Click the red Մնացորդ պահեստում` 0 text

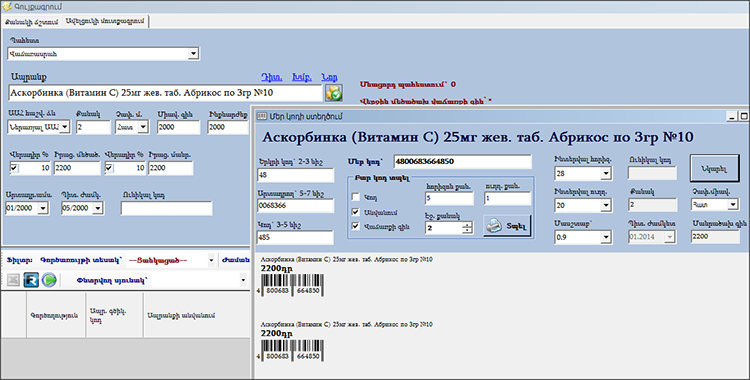click(x=408, y=84)
